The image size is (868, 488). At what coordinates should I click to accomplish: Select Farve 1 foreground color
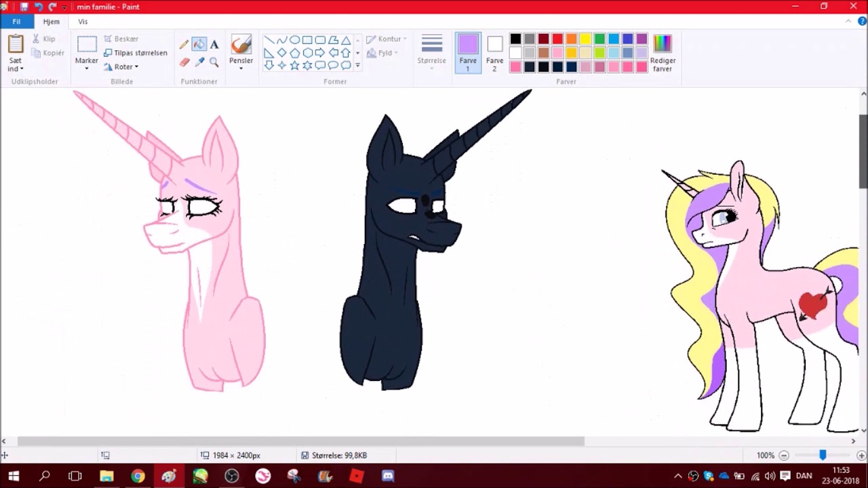click(x=468, y=53)
